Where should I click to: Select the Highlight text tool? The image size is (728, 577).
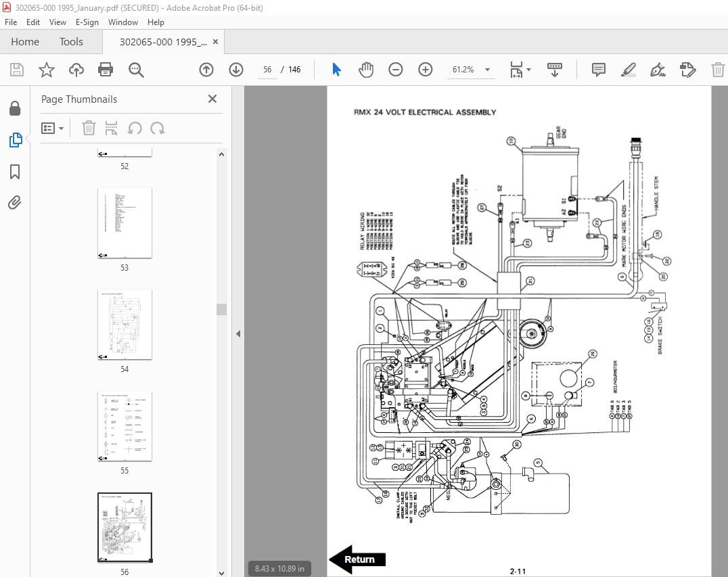[x=628, y=70]
